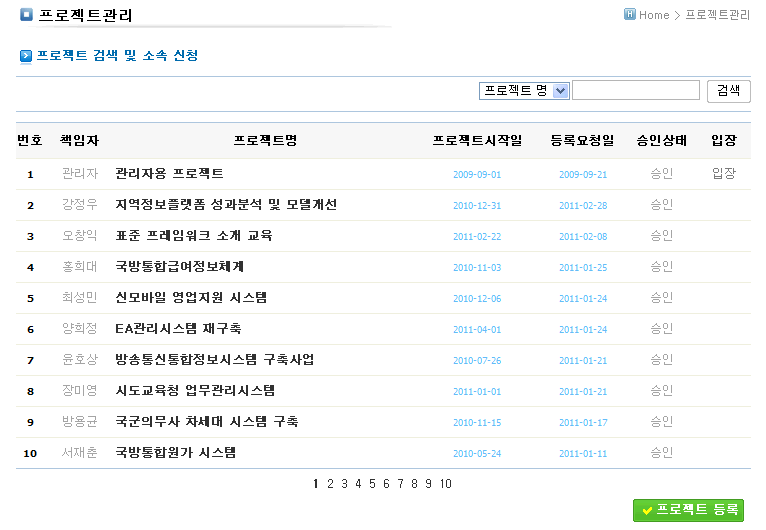Click Home breadcrumb link
Image resolution: width=766 pixels, height=530 pixels.
point(654,15)
